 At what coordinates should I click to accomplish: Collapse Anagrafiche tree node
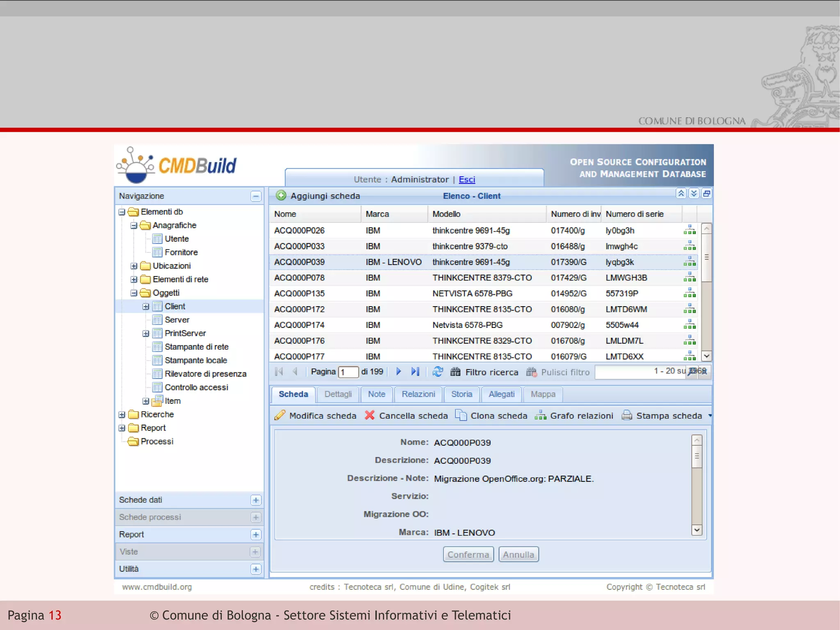coord(134,226)
